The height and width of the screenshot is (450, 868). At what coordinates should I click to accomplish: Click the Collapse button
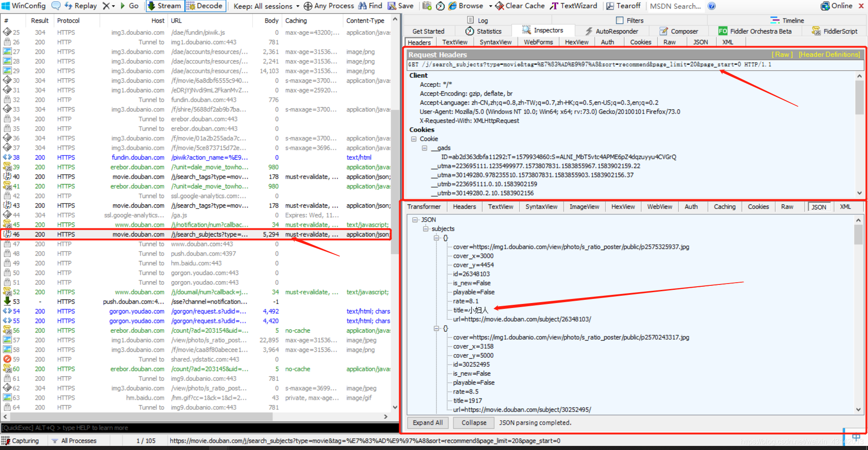pos(474,422)
